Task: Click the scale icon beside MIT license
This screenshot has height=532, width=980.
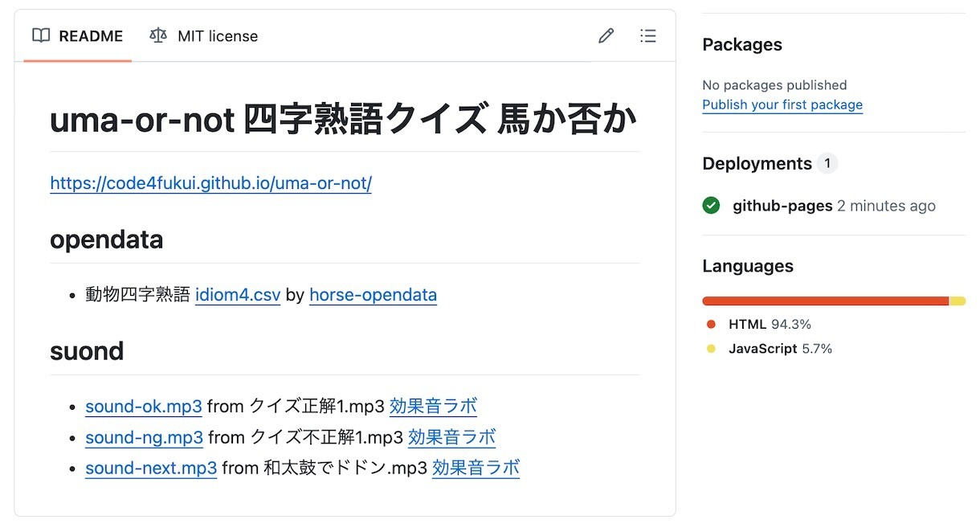Action: point(158,36)
